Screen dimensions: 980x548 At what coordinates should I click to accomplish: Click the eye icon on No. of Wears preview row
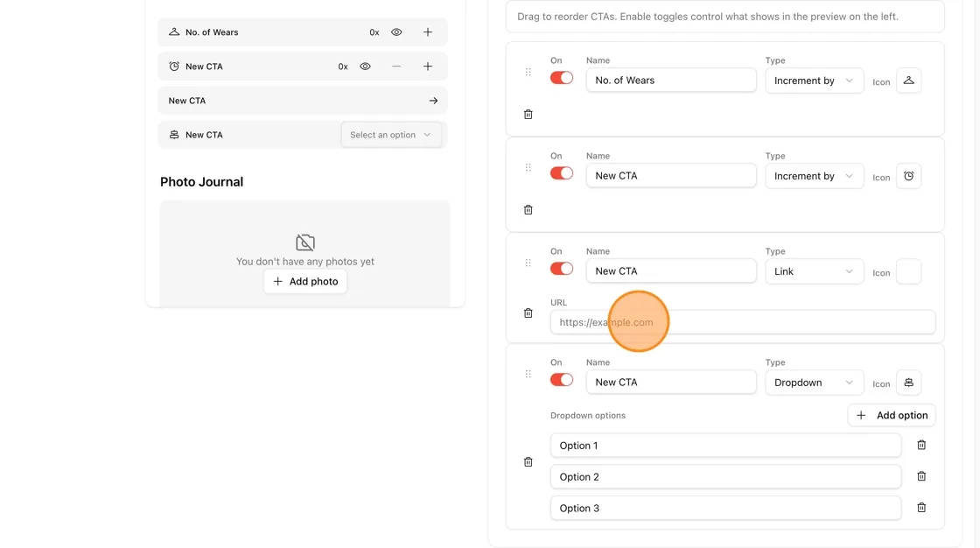tap(396, 32)
